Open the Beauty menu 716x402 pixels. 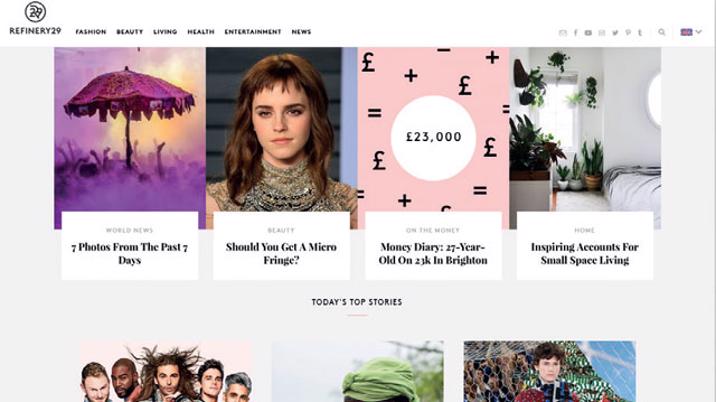pos(130,32)
